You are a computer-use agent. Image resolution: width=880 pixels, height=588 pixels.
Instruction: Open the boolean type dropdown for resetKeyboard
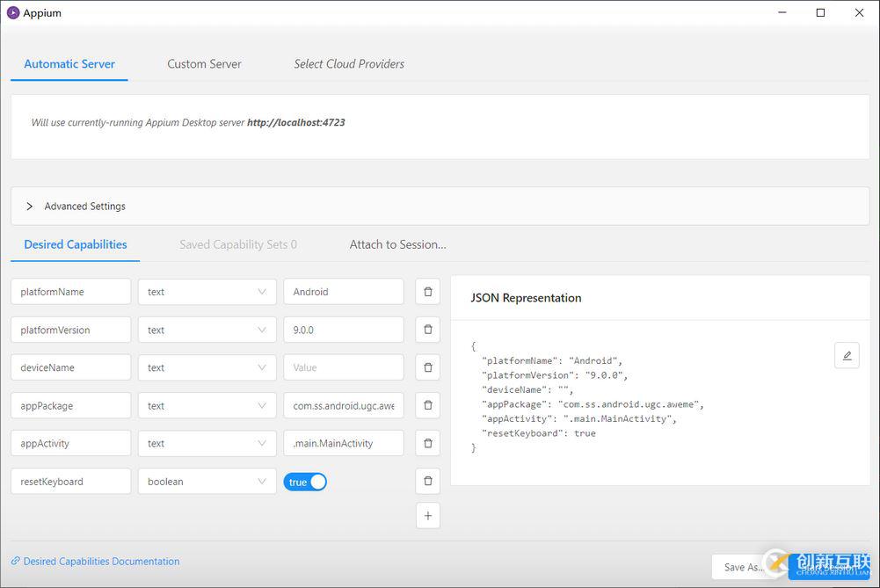click(207, 482)
